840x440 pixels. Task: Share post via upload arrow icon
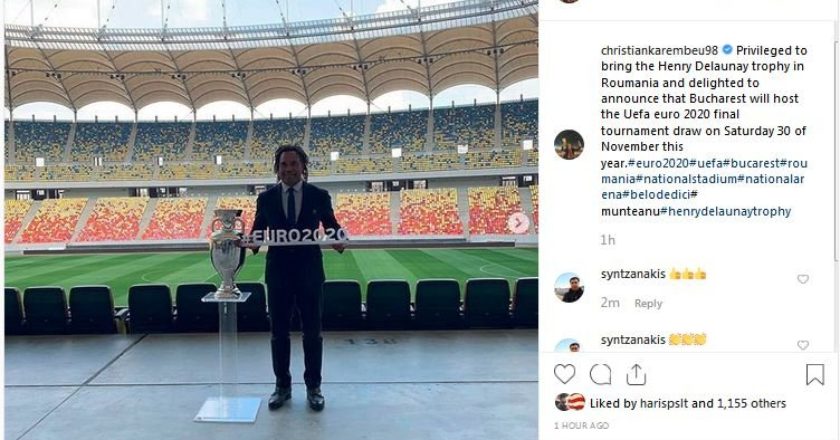point(636,374)
